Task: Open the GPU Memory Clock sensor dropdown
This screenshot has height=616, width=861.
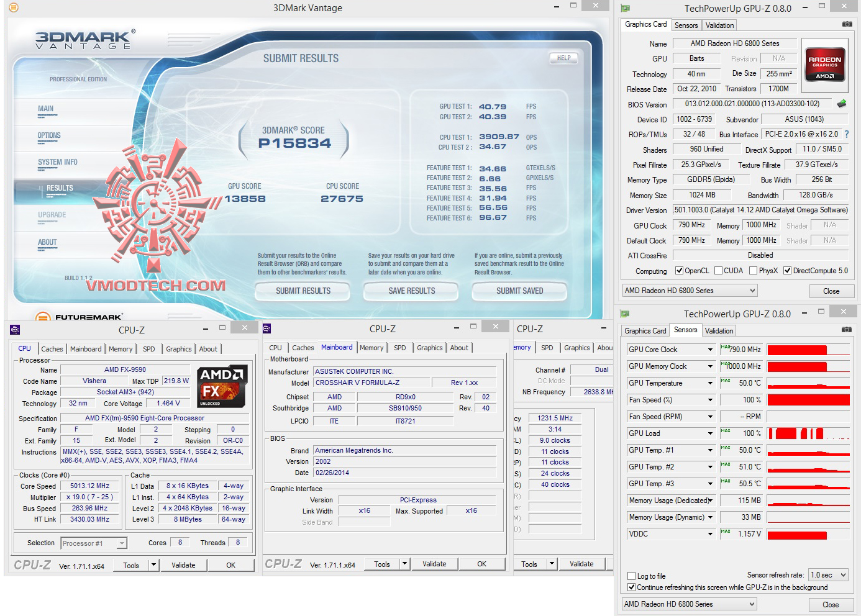Action: [x=710, y=366]
